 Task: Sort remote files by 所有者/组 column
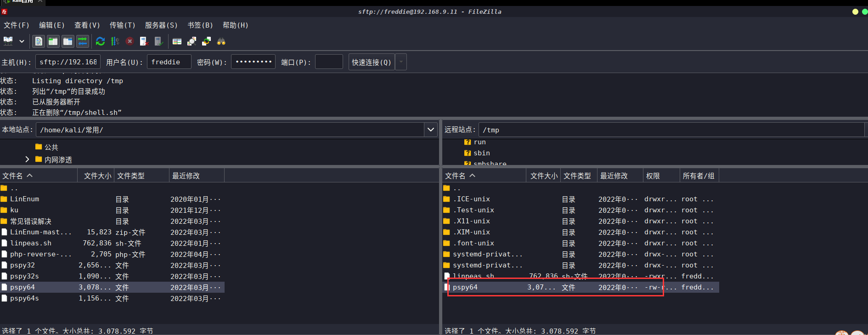(699, 176)
